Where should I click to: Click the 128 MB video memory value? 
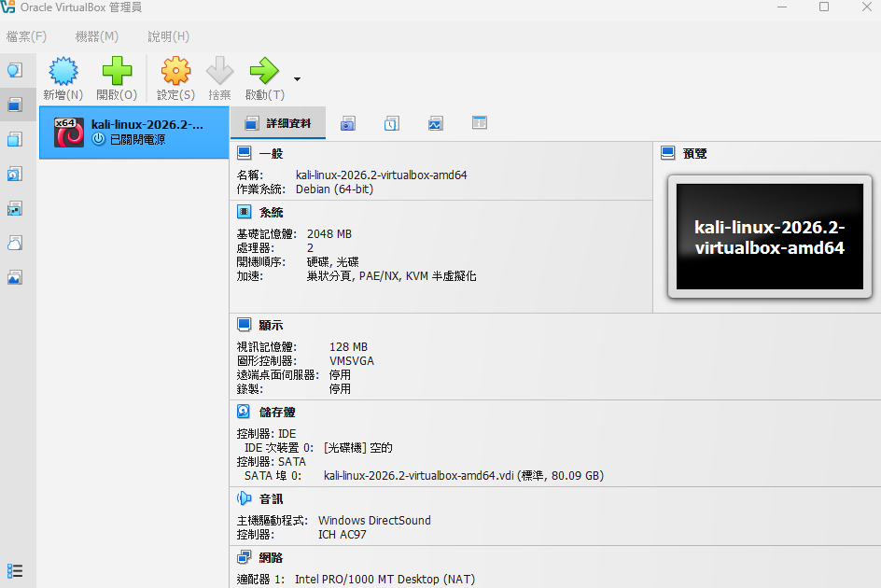tap(348, 347)
